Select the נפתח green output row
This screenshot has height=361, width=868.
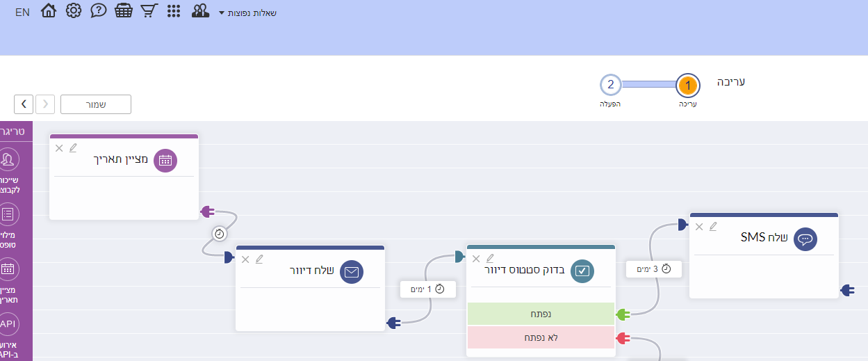541,314
